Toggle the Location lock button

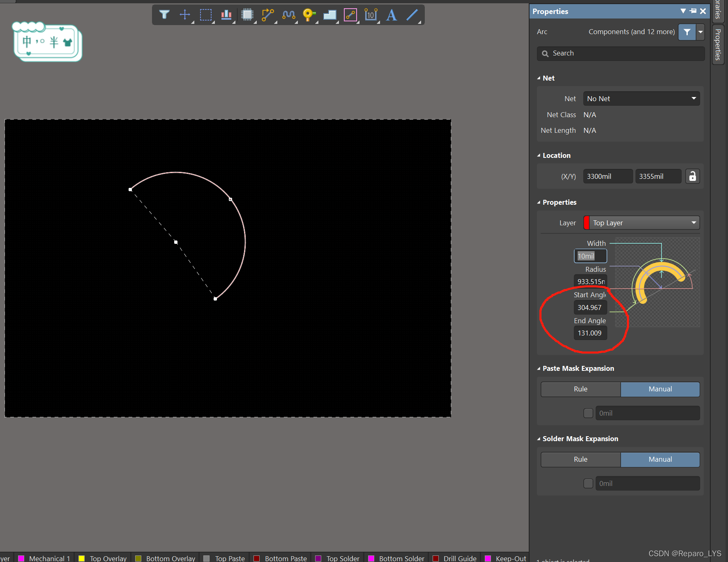(692, 176)
